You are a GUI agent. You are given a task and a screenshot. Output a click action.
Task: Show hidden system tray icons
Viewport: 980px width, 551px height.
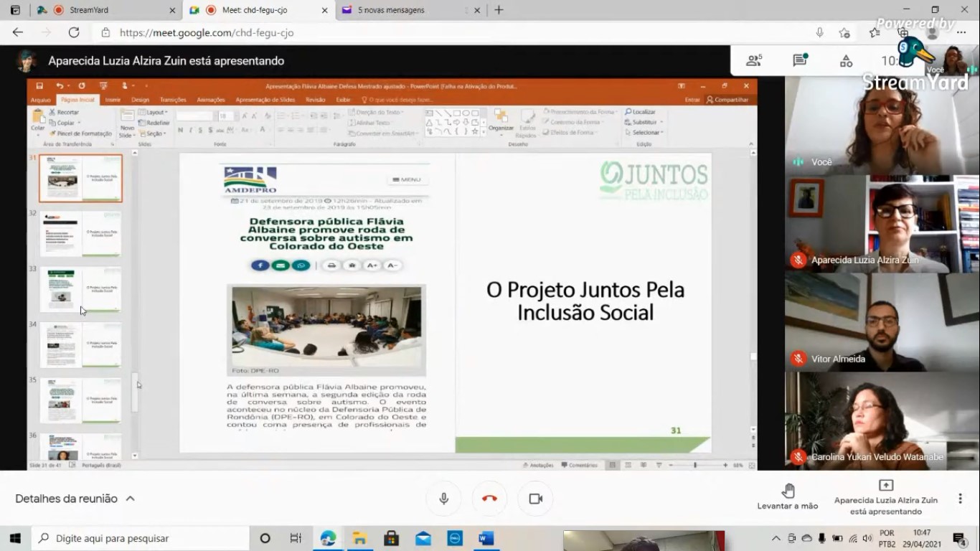776,538
